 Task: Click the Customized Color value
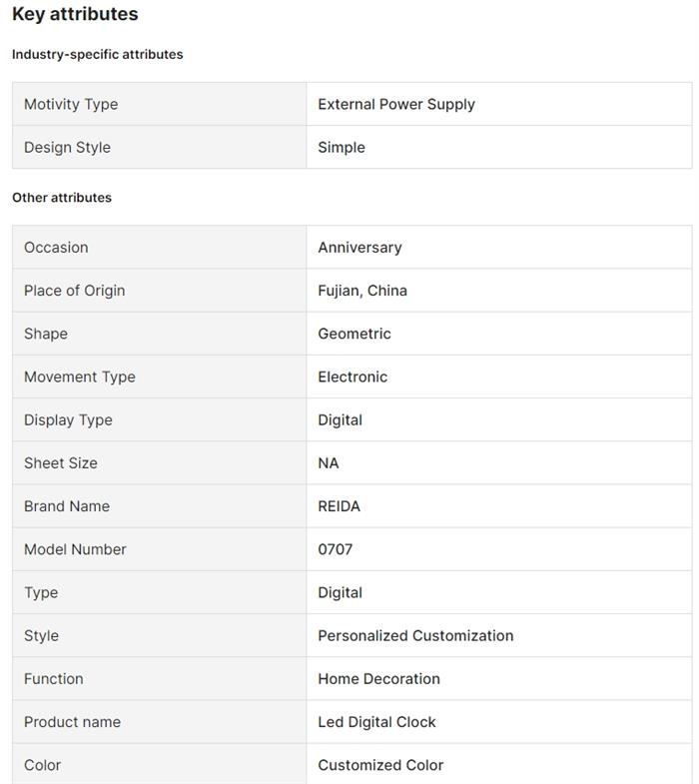point(380,765)
